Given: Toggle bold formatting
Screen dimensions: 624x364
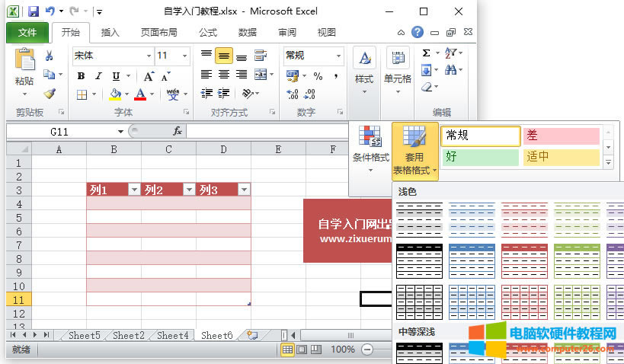Looking at the screenshot, I should [x=80, y=75].
